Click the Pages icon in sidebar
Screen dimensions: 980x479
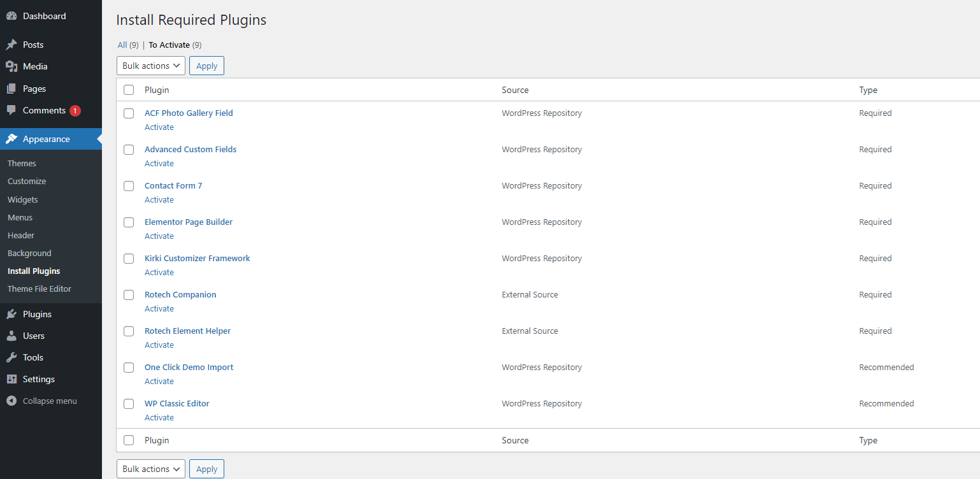coord(11,89)
